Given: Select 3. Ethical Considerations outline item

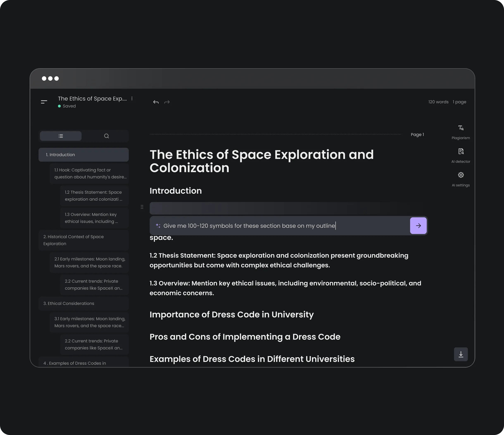Looking at the screenshot, I should (x=83, y=303).
